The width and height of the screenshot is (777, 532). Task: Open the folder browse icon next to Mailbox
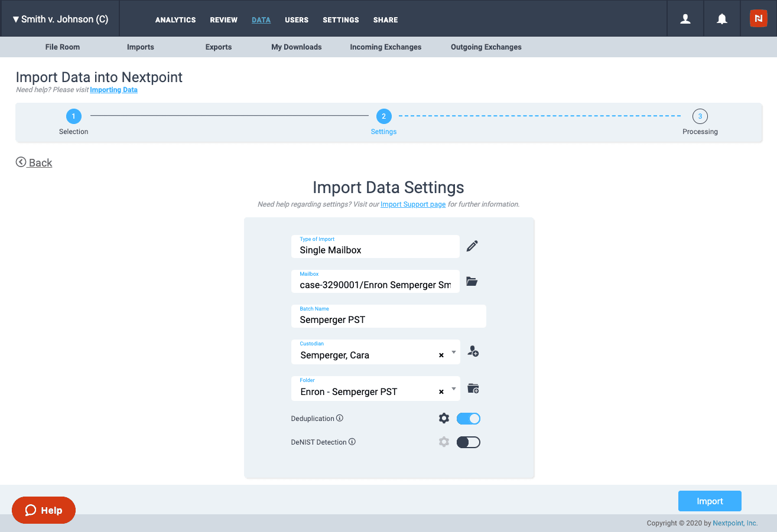[472, 281]
